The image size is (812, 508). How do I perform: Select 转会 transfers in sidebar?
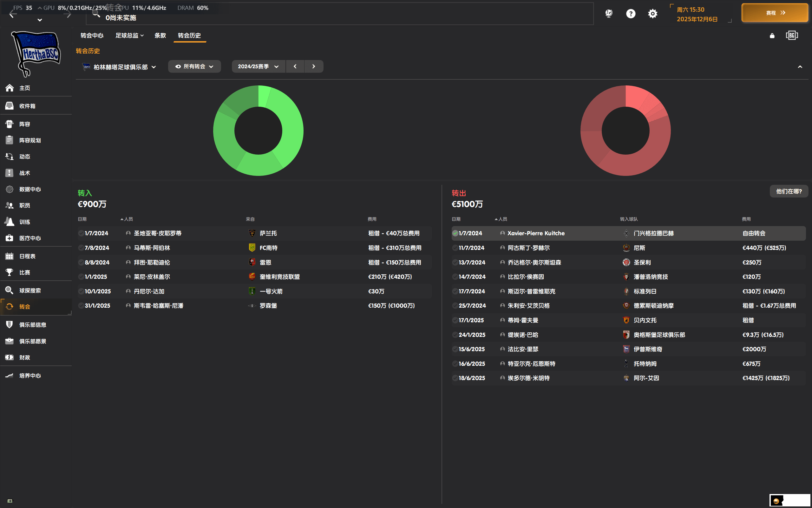coord(36,307)
